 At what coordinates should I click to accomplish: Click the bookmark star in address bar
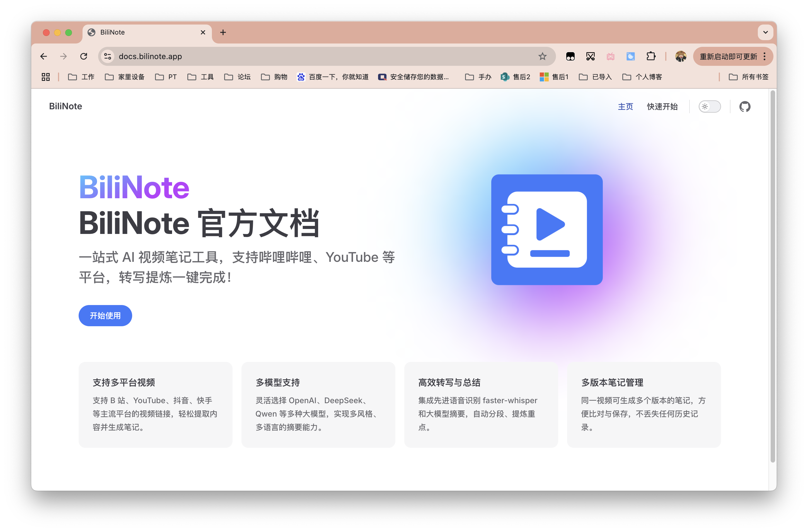(x=542, y=56)
